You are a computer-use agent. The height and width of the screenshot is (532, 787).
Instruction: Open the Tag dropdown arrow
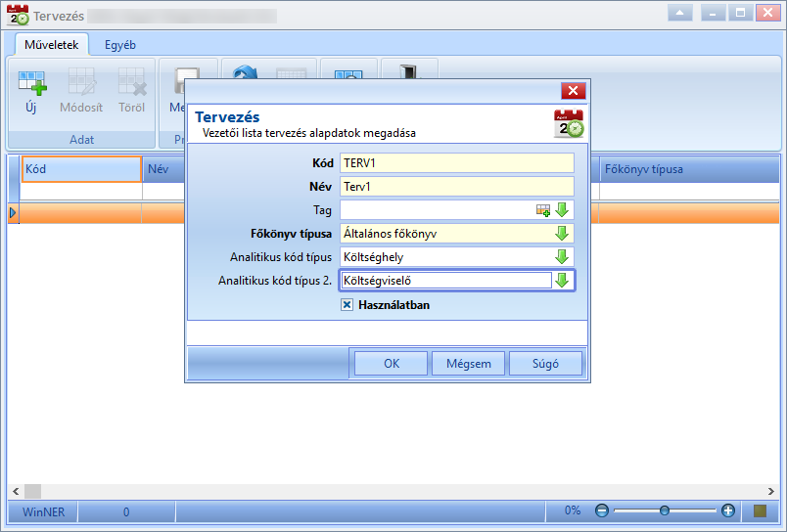click(x=562, y=210)
